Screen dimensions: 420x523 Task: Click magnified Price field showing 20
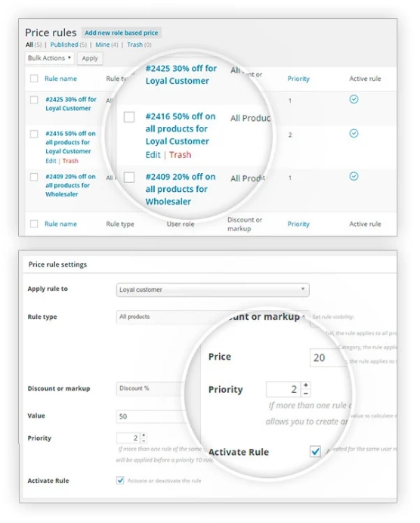[x=329, y=357]
